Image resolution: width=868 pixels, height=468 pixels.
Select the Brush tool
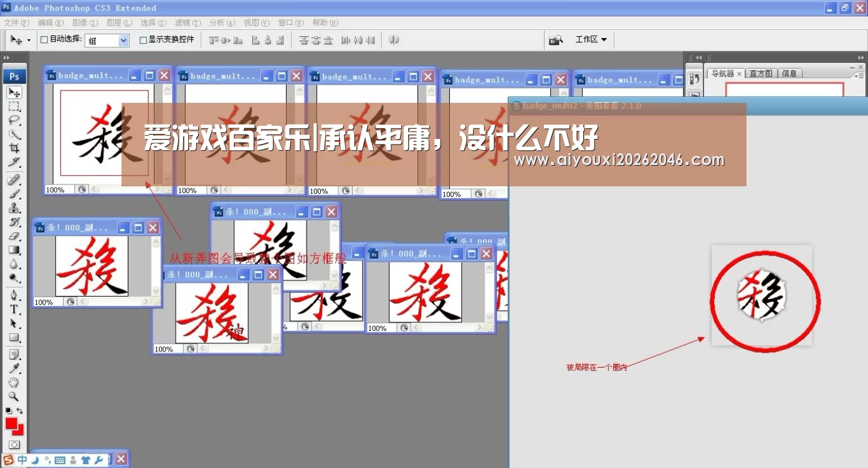[x=14, y=194]
